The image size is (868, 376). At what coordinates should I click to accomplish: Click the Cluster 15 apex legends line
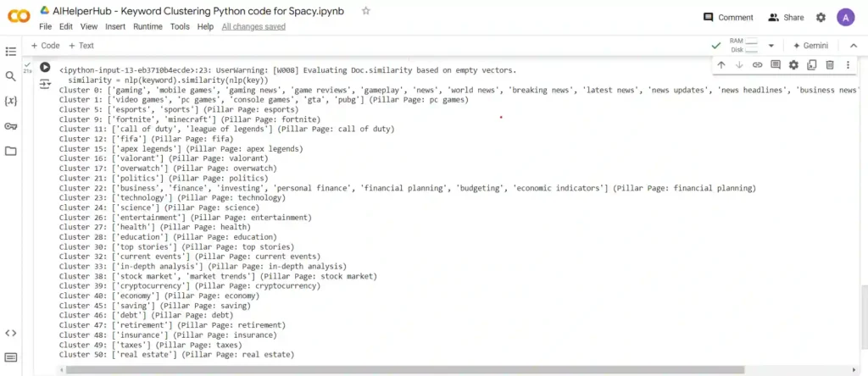click(x=181, y=149)
